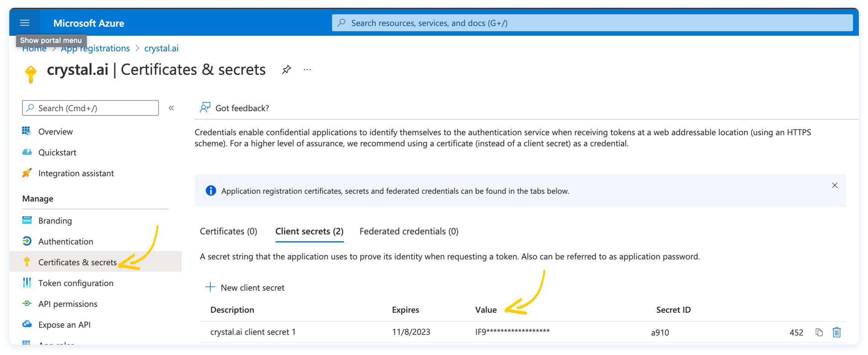
Task: Click the Azure global search box
Action: click(591, 23)
